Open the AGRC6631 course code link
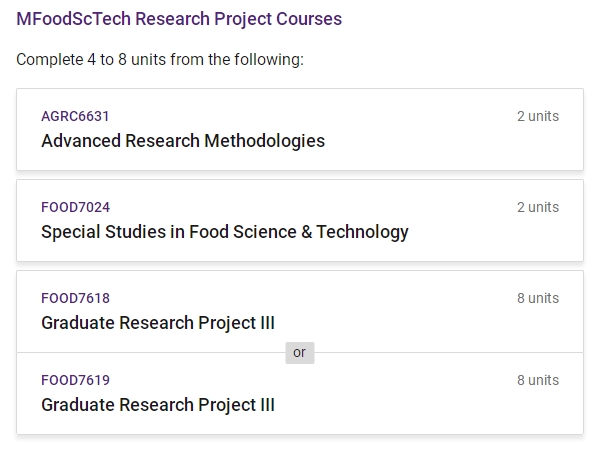Image resolution: width=600 pixels, height=453 pixels. (x=75, y=116)
